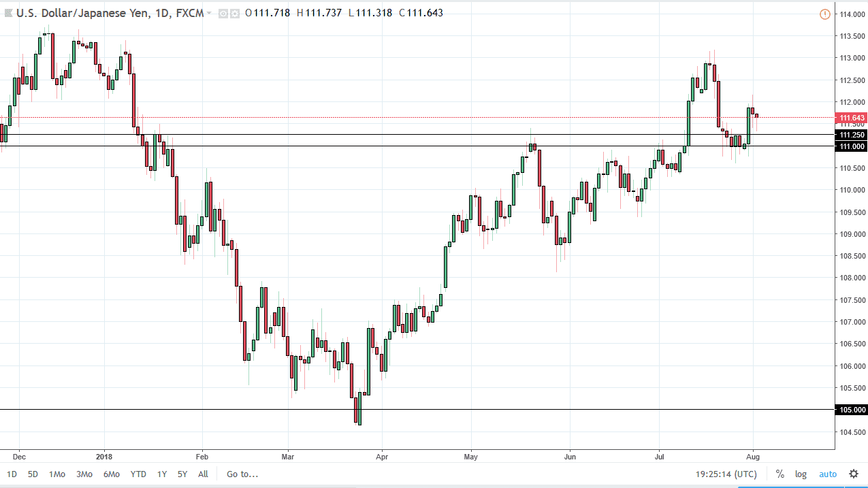Toggle auto scaling mode off
This screenshot has height=488, width=868.
point(828,474)
